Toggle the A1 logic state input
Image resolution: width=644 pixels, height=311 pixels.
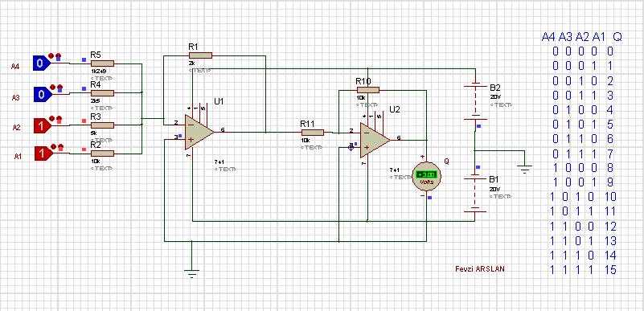coord(43,153)
